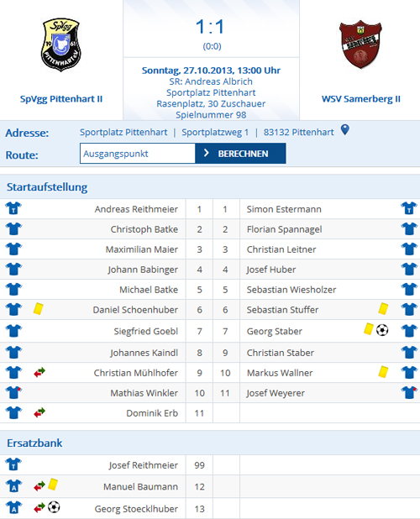Click Dominik Erb's substitution arrows icon
This screenshot has width=420, height=519.
(39, 412)
